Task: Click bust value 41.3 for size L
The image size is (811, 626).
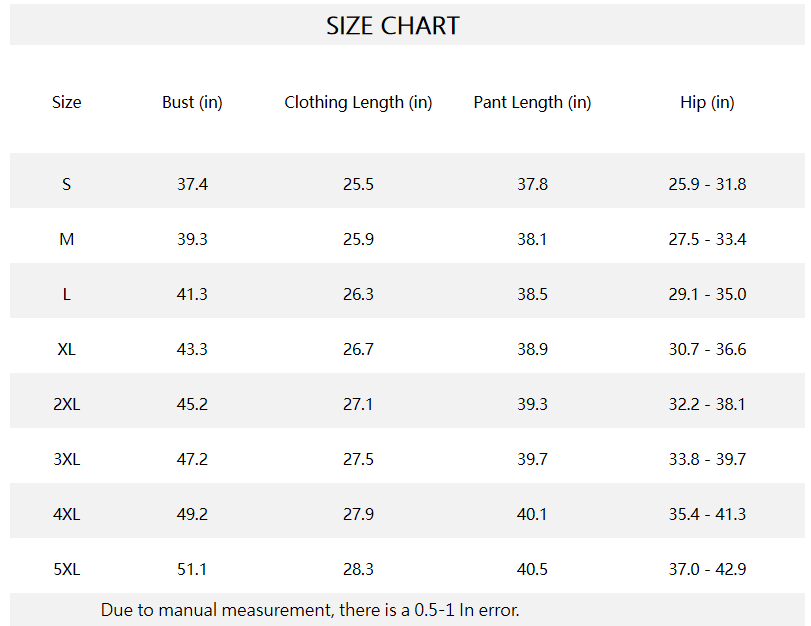Action: (x=192, y=294)
